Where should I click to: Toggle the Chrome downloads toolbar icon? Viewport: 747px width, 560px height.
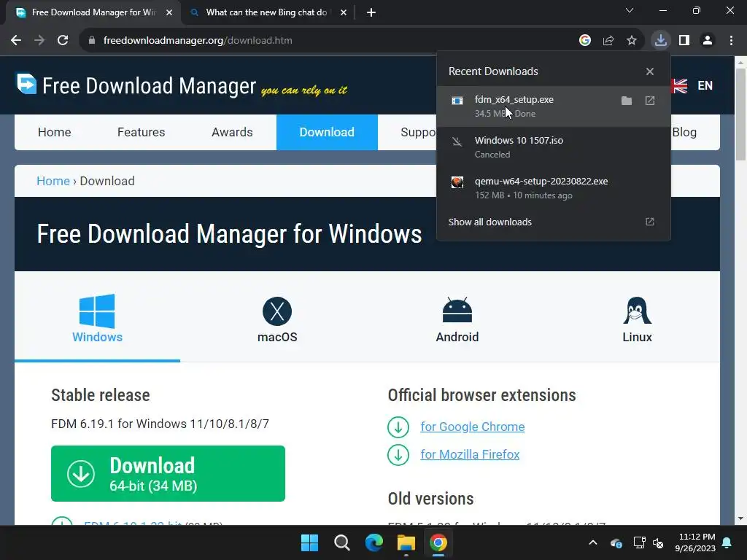pyautogui.click(x=661, y=41)
